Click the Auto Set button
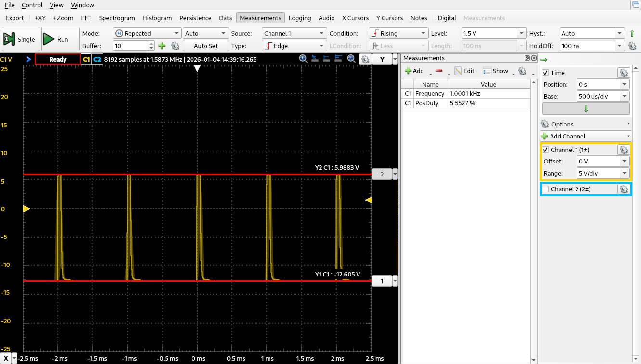641x364 pixels. click(x=205, y=46)
